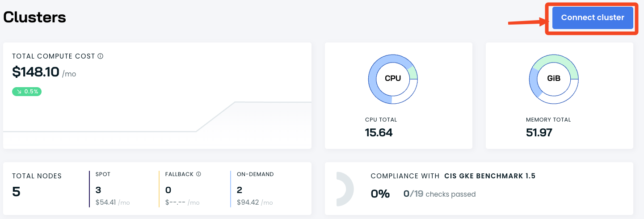Click the 0/19 checks passed text
The height and width of the screenshot is (219, 644).
point(439,194)
